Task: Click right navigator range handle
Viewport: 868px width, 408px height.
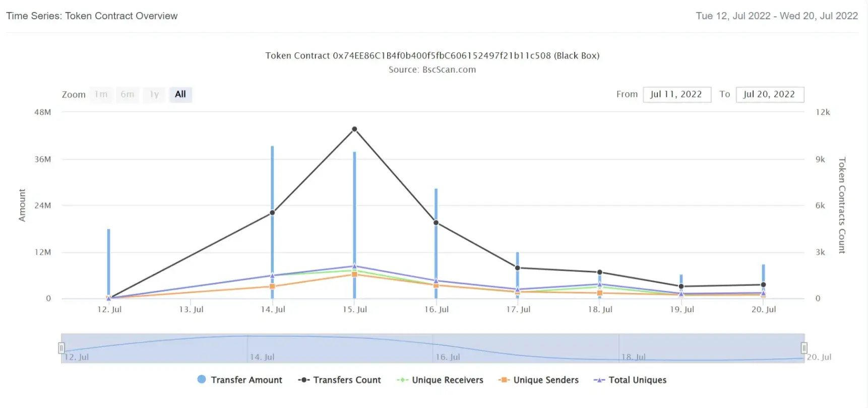Action: (x=804, y=348)
